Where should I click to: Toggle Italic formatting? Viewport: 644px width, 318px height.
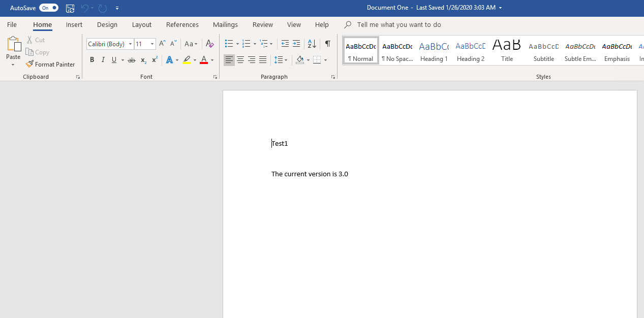click(103, 60)
